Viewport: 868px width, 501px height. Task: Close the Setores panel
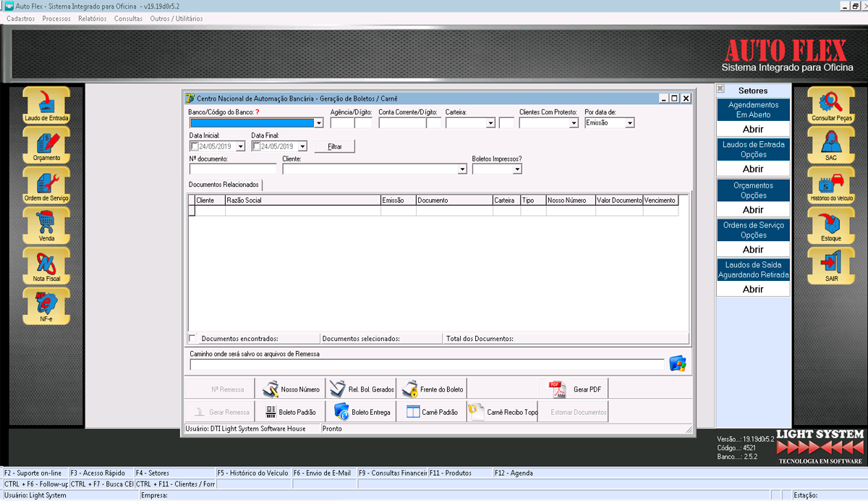[720, 89]
